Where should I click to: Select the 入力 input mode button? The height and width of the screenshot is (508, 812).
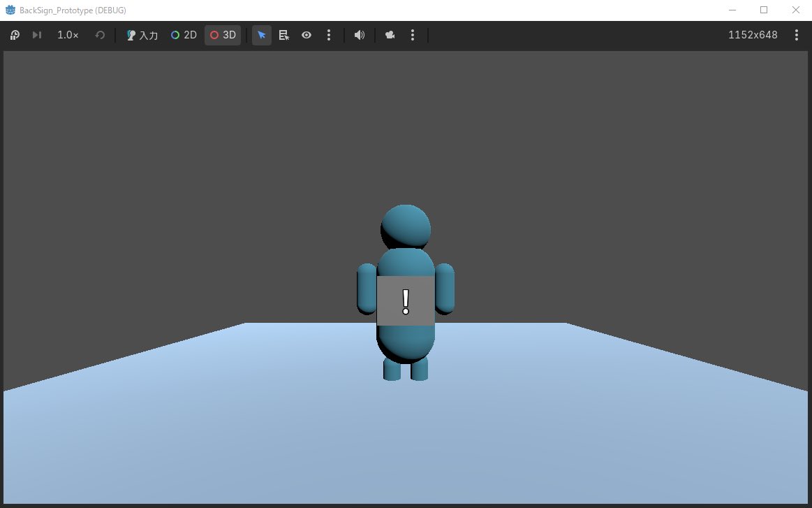pyautogui.click(x=142, y=35)
